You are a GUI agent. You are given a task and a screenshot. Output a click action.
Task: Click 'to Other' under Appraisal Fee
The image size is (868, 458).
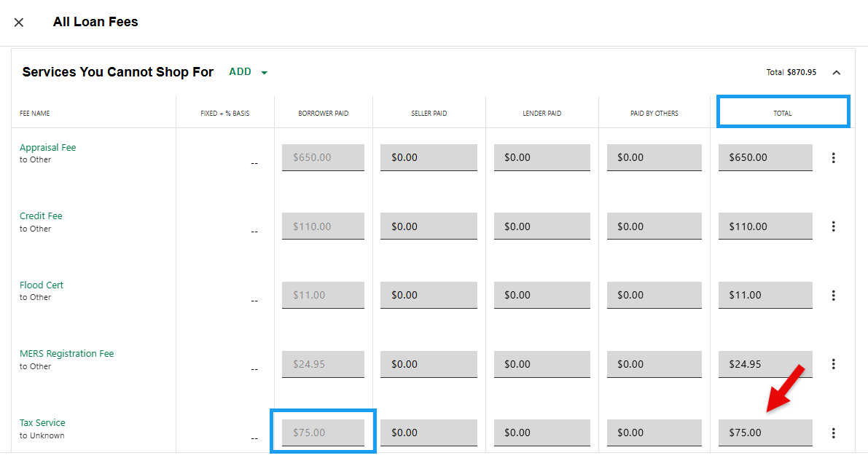coord(36,160)
